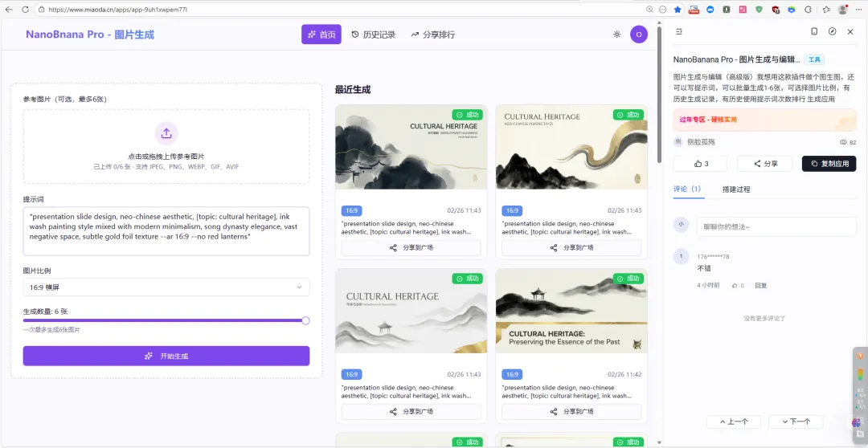Click the 分享 share button
Screen dimensions: 868x448
pos(765,164)
